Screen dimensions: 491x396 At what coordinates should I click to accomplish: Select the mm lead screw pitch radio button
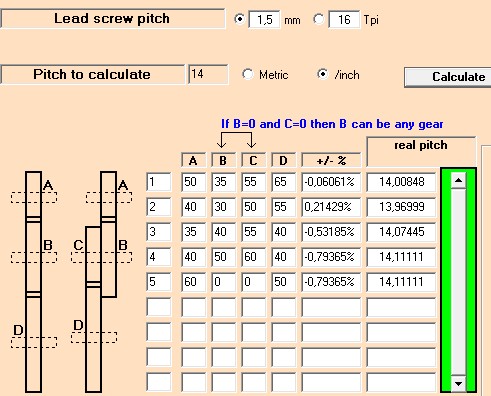[x=239, y=19]
